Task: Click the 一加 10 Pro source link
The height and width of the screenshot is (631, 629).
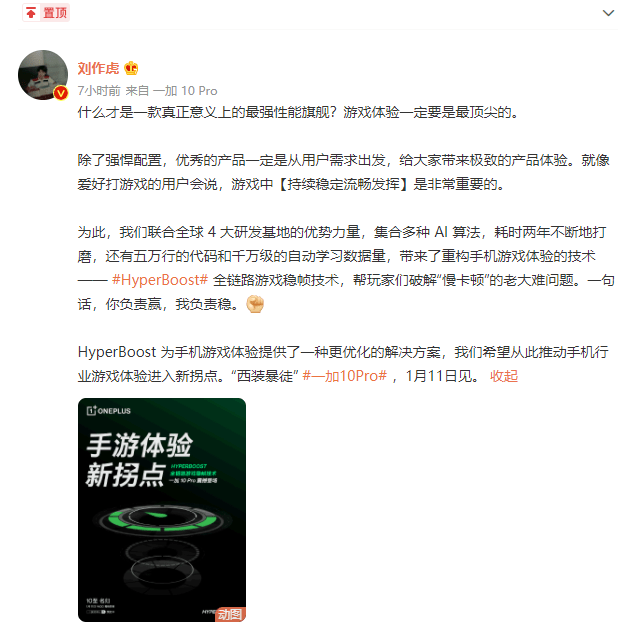Action: pos(185,91)
